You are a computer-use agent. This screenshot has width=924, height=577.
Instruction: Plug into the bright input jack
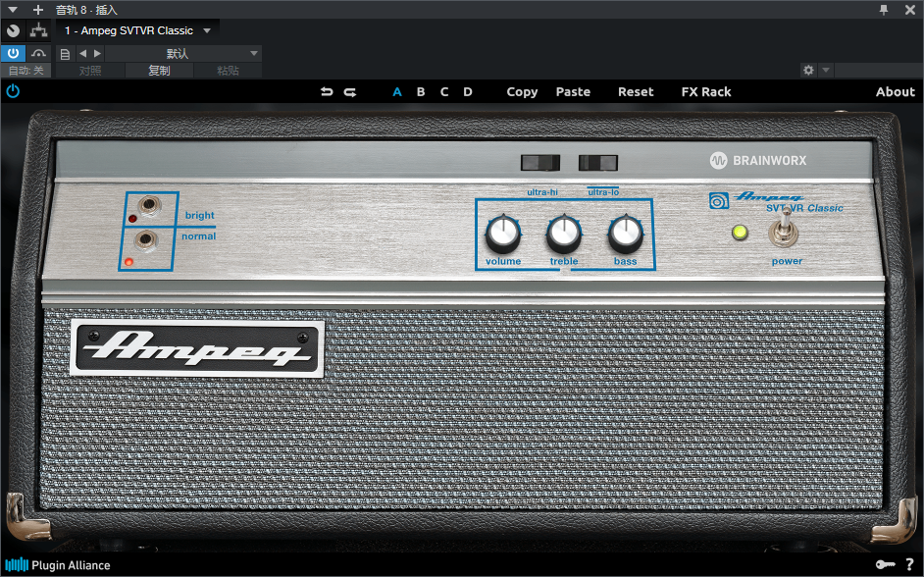tap(150, 204)
